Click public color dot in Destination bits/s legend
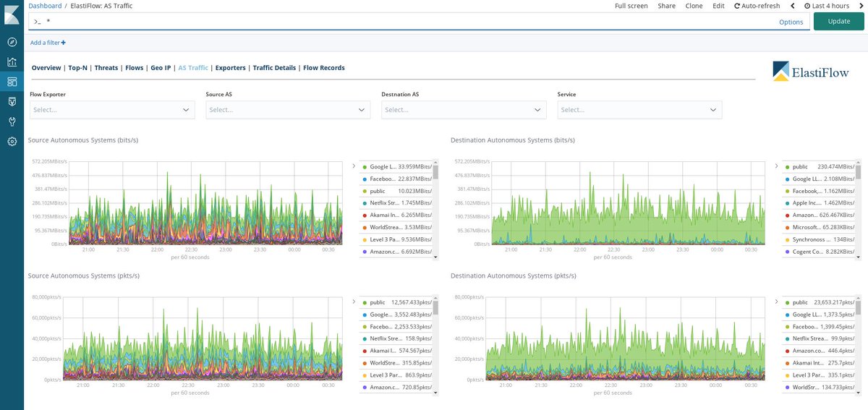This screenshot has width=868, height=410. coord(787,167)
